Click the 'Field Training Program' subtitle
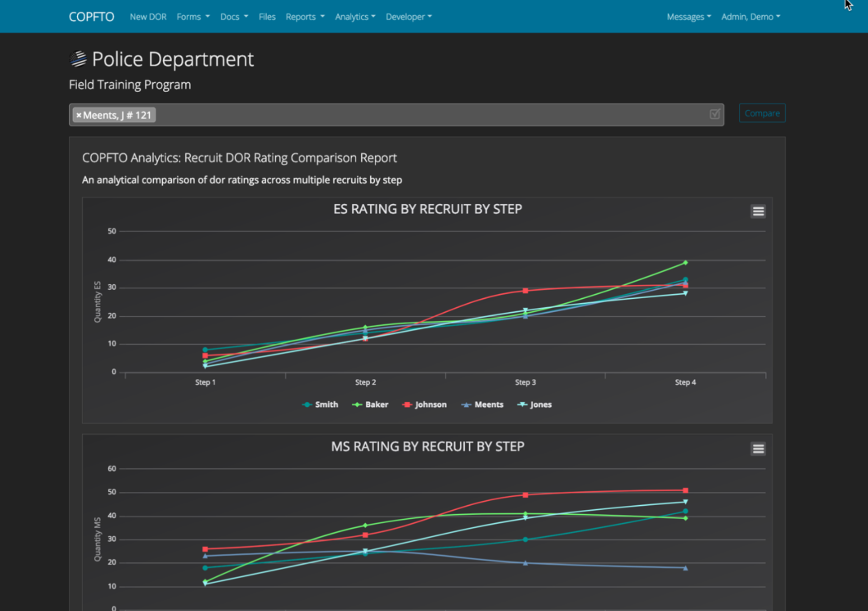This screenshot has height=611, width=868. click(x=130, y=85)
